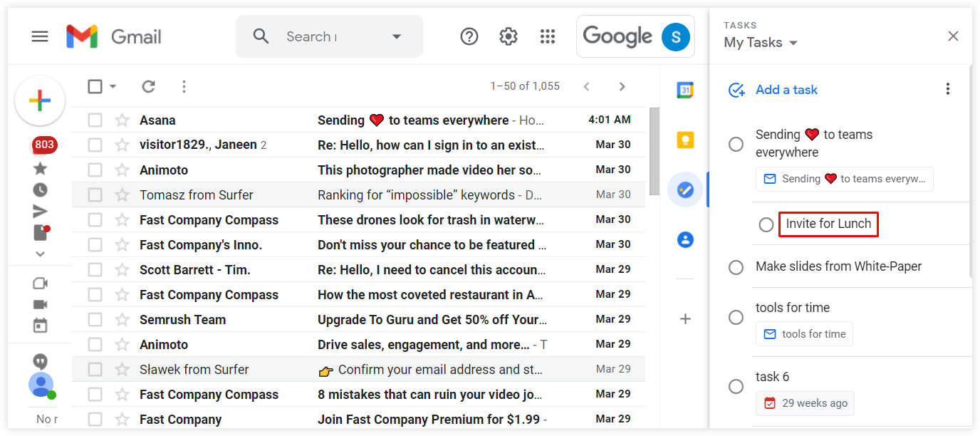Open the select-all emails dropdown arrow
The width and height of the screenshot is (980, 436).
[112, 86]
